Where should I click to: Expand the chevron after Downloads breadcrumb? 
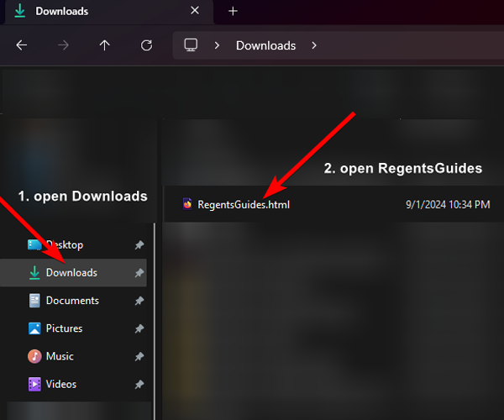pyautogui.click(x=314, y=45)
